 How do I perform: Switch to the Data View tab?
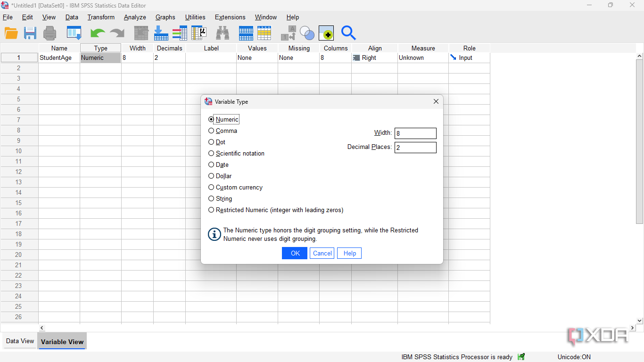click(x=20, y=341)
